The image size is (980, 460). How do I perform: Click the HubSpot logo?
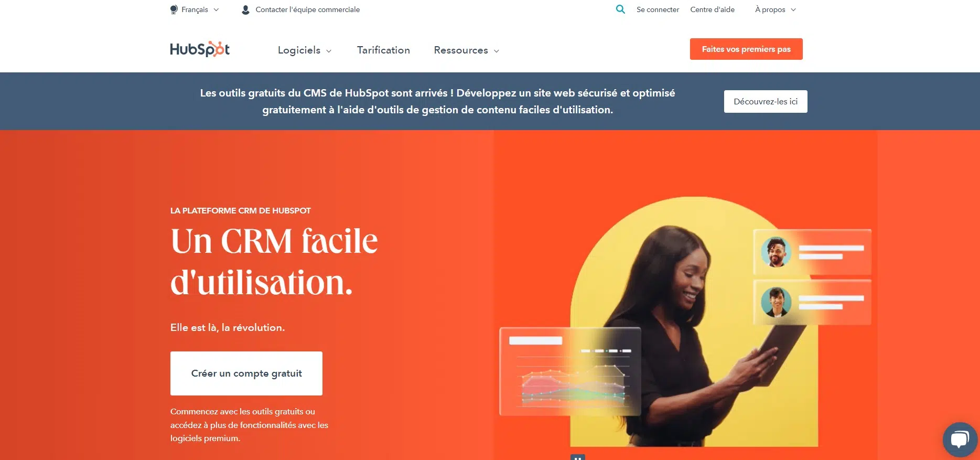click(200, 49)
